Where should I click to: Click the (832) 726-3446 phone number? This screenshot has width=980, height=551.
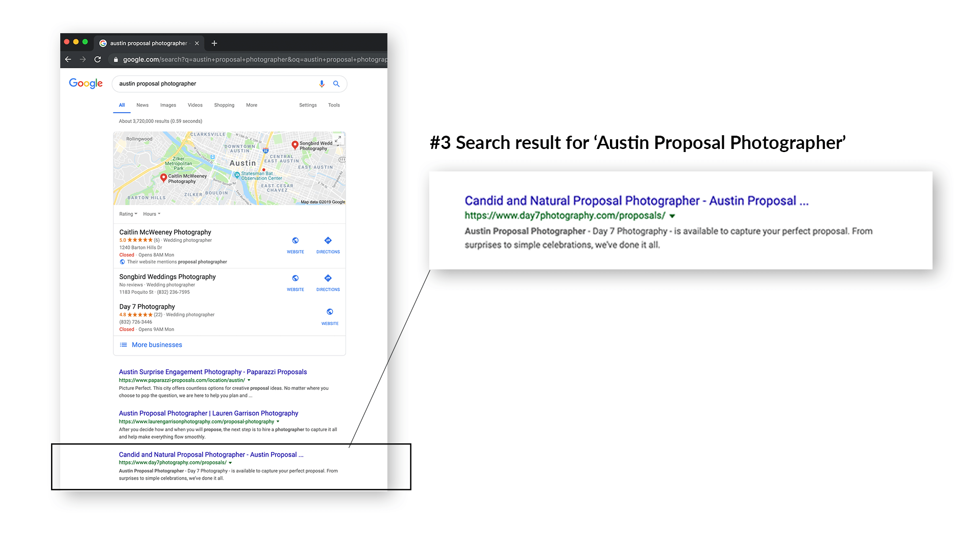point(135,322)
